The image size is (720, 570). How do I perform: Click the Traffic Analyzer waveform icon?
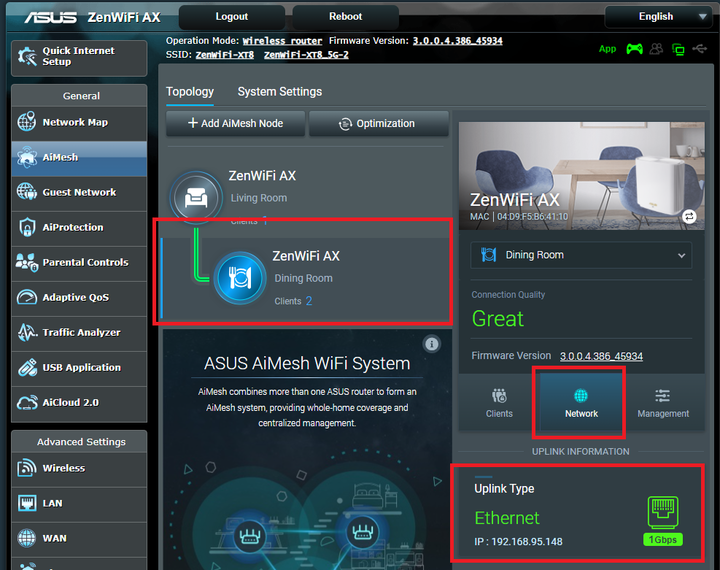point(27,332)
